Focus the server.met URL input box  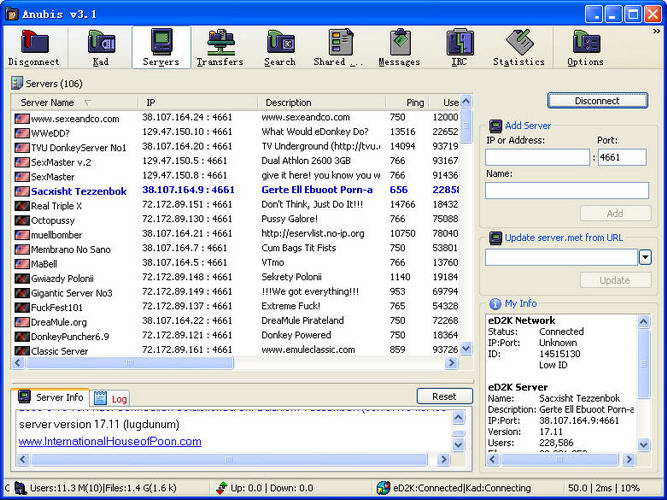(x=562, y=257)
